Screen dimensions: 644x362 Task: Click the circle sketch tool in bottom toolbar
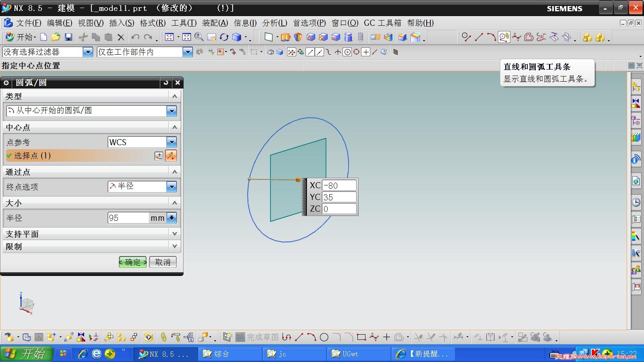point(324,337)
